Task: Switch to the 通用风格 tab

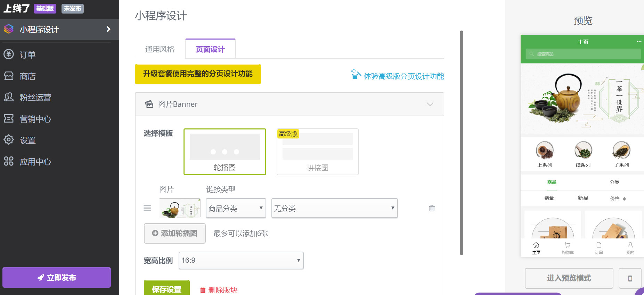Action: point(160,49)
